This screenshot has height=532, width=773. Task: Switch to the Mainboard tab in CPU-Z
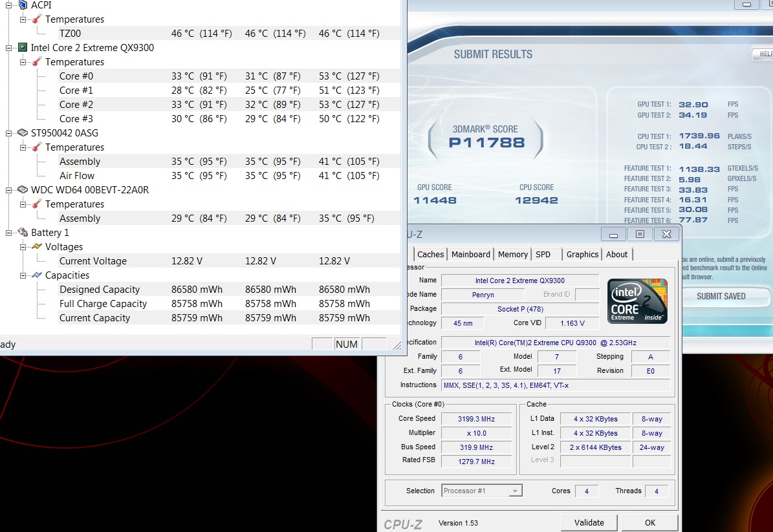click(x=471, y=254)
